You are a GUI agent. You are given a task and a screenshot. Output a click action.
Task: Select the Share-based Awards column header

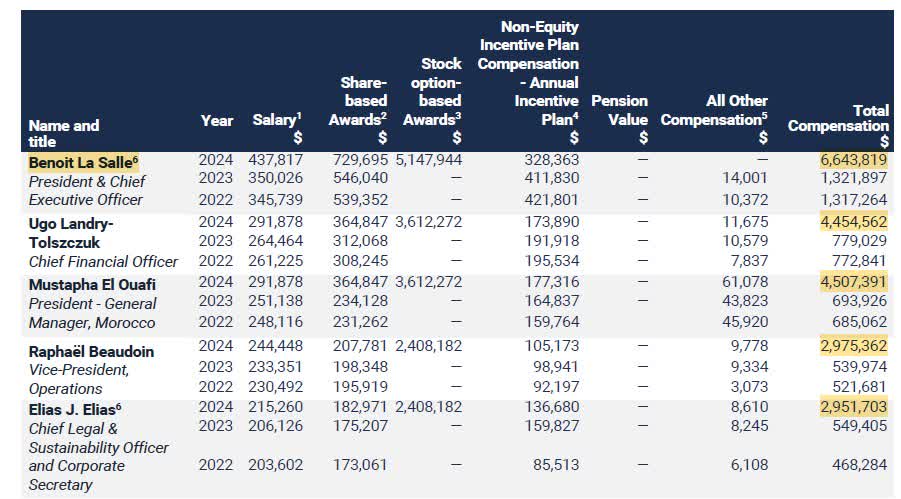tap(357, 110)
